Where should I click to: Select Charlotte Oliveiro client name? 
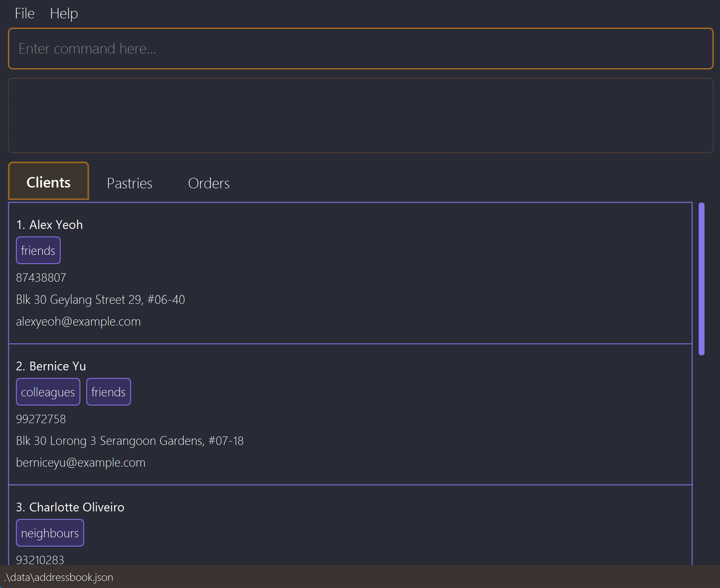coord(77,507)
